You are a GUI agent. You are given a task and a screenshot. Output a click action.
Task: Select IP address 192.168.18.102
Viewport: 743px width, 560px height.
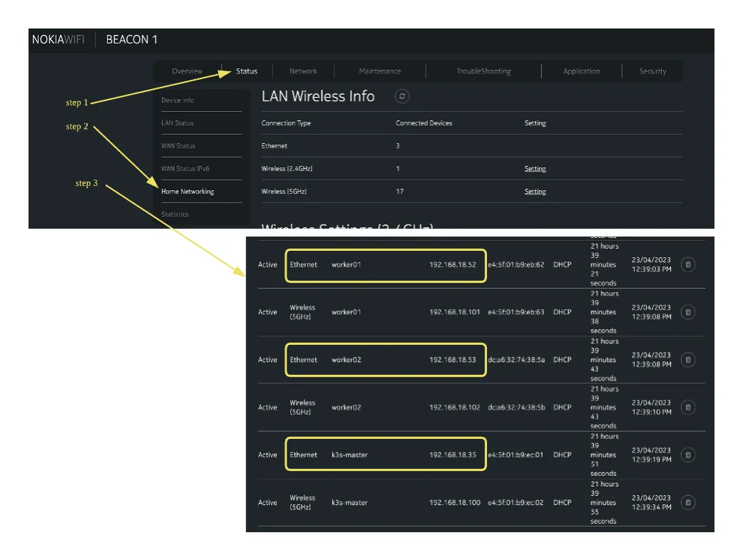coord(454,407)
